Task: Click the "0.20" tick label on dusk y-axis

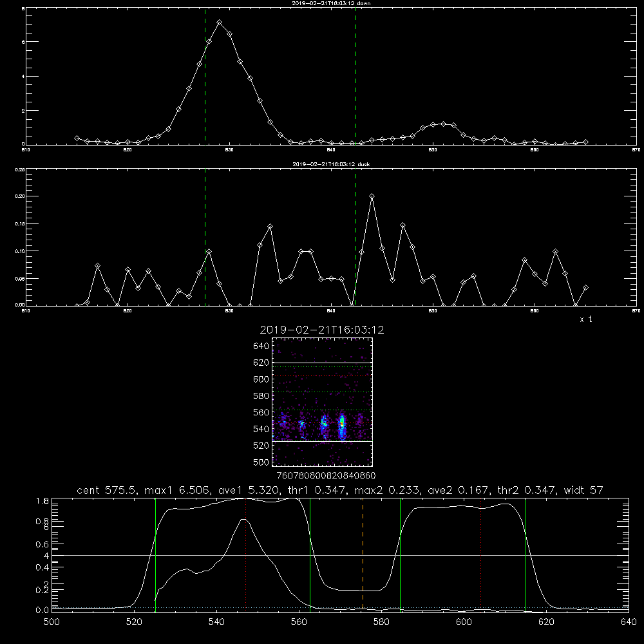Action: pos(20,196)
